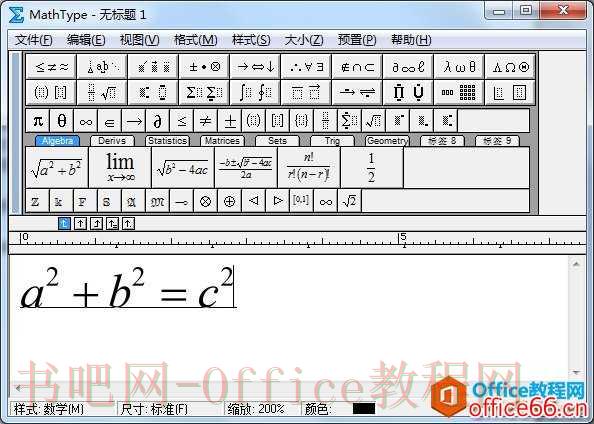Open the 文件(F) menu
This screenshot has width=594, height=424.
(33, 40)
